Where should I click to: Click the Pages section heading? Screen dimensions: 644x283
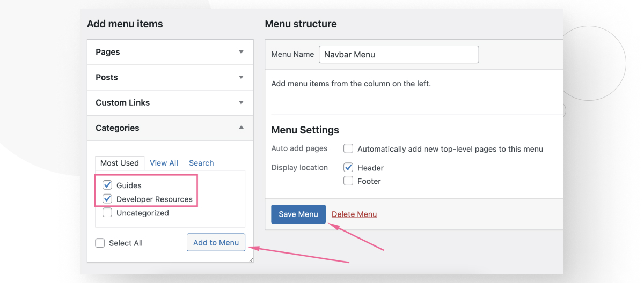pyautogui.click(x=108, y=52)
